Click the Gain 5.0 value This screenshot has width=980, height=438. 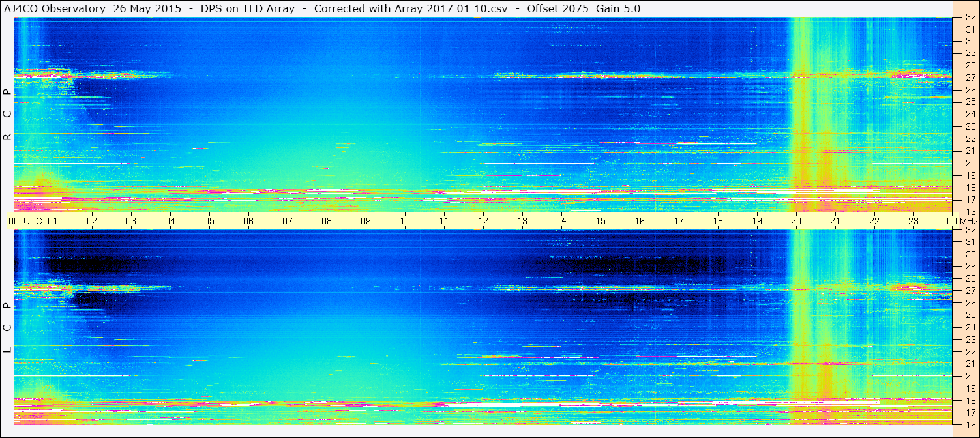(619, 8)
